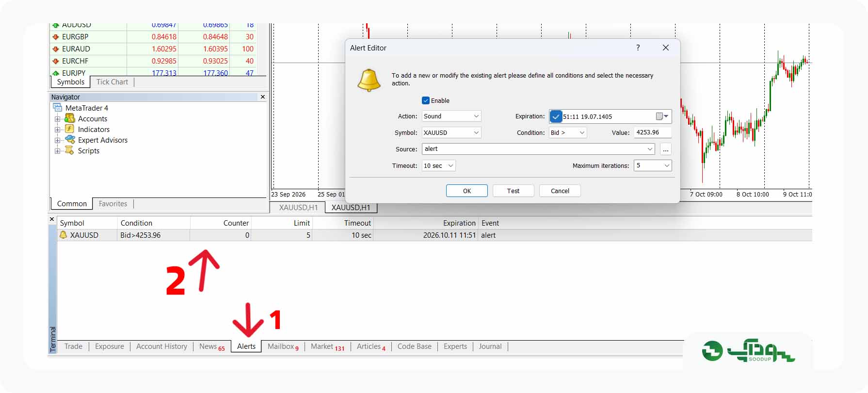Switch to the Experts tab in Terminal
The height and width of the screenshot is (393, 868).
(x=455, y=346)
